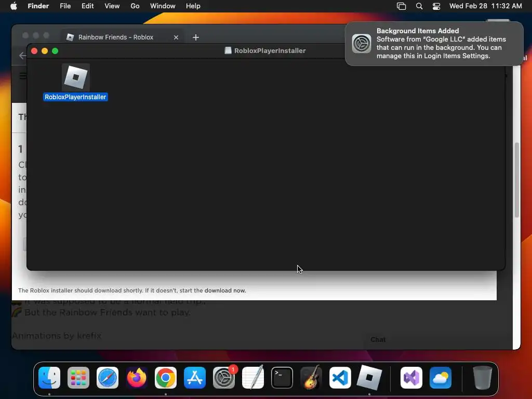The image size is (532, 399).
Task: Open Control Center in the menu bar
Action: (436, 6)
